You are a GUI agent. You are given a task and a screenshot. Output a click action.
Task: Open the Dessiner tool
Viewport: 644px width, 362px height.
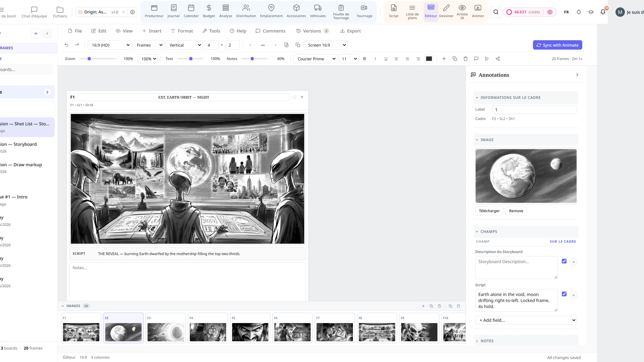pos(446,12)
